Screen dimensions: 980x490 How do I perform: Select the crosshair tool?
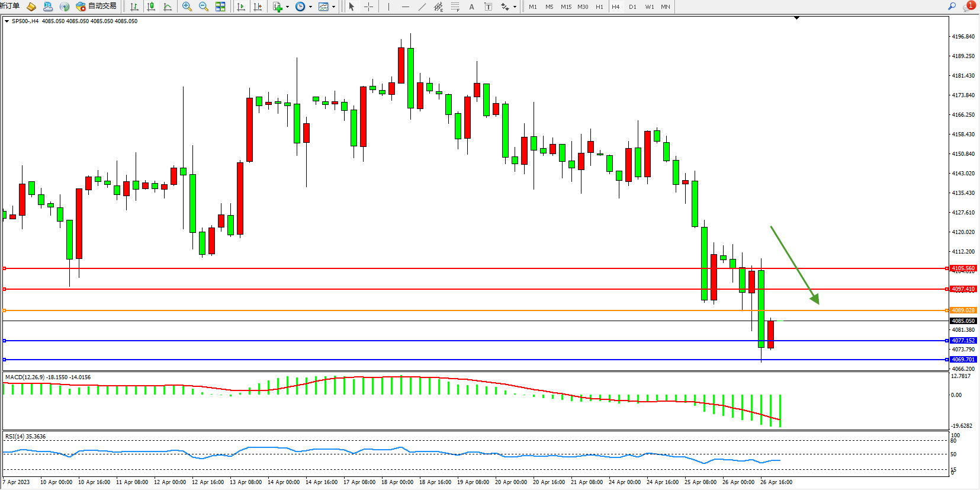368,7
